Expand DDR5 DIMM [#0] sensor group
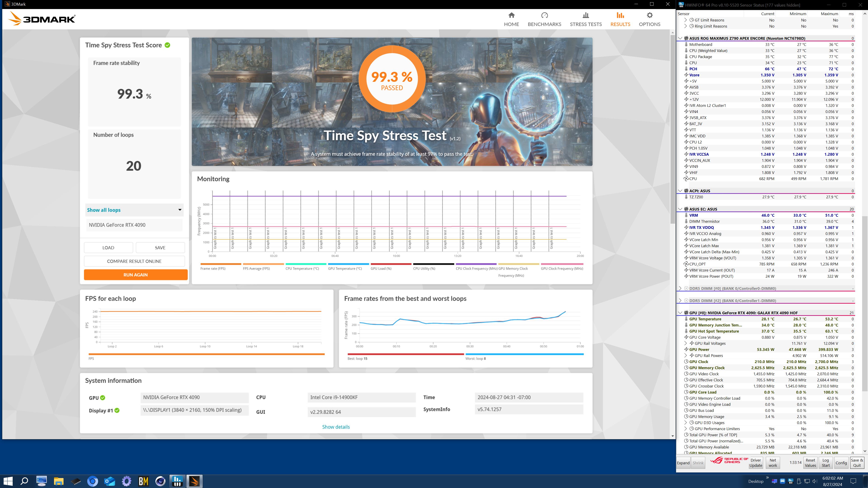The height and width of the screenshot is (488, 868). coord(680,288)
